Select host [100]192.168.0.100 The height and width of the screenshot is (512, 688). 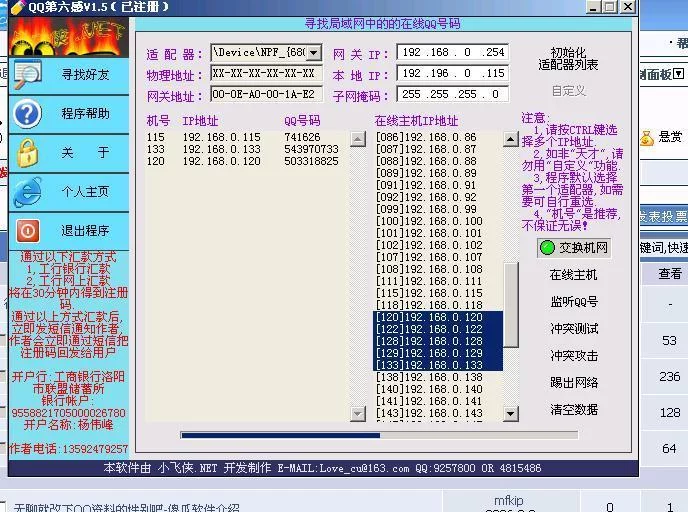[x=438, y=221]
